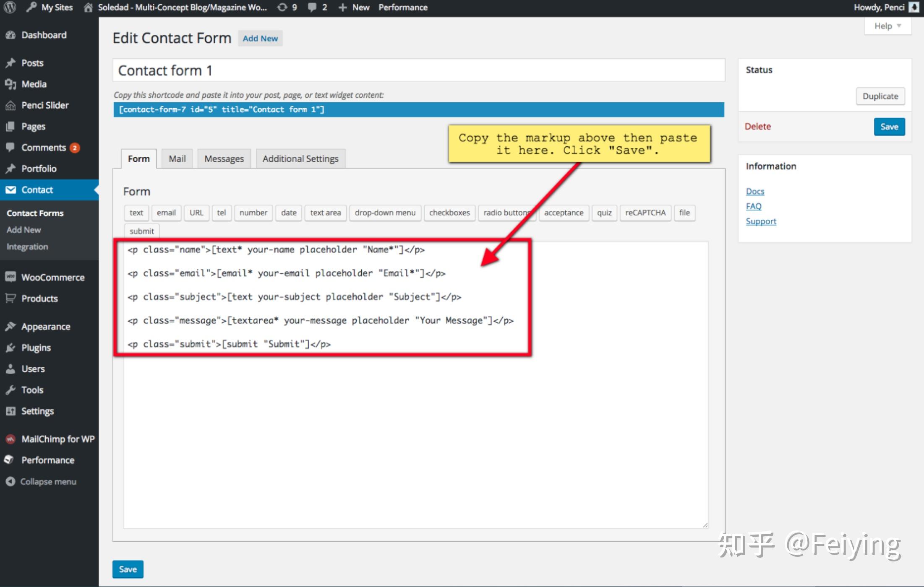
Task: Insert a reCAPTCHA form tag
Action: pos(645,213)
